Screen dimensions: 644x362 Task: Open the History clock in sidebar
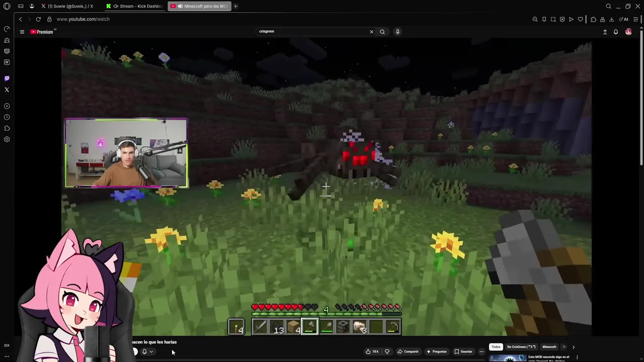(7, 117)
